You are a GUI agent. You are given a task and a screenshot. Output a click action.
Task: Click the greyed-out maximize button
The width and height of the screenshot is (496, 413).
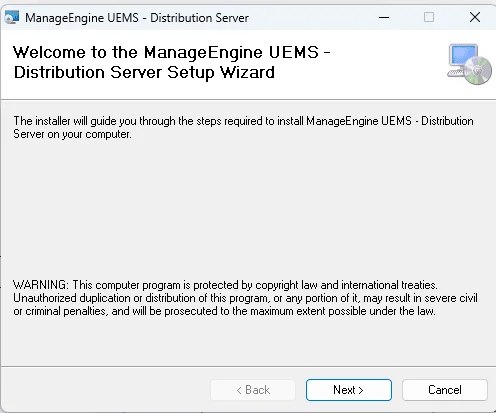pyautogui.click(x=429, y=17)
